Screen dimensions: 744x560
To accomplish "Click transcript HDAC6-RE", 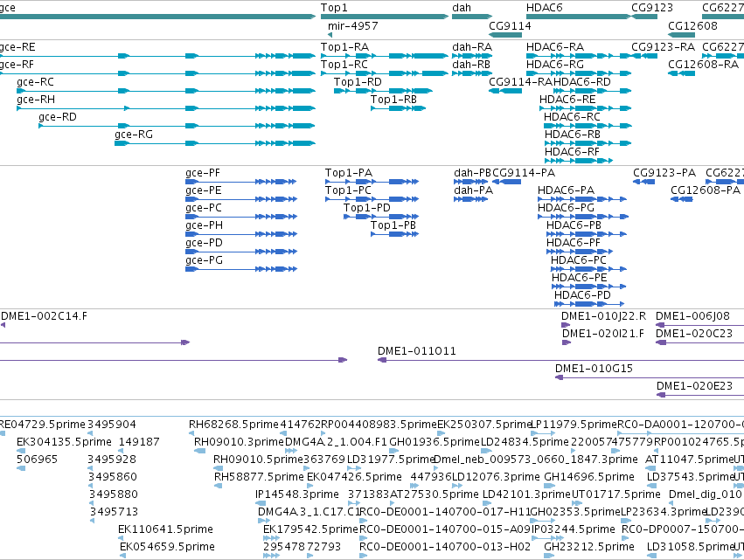I will pyautogui.click(x=567, y=100).
